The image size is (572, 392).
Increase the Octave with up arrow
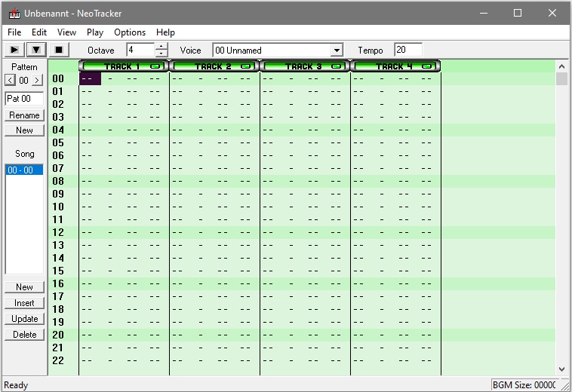tap(161, 47)
